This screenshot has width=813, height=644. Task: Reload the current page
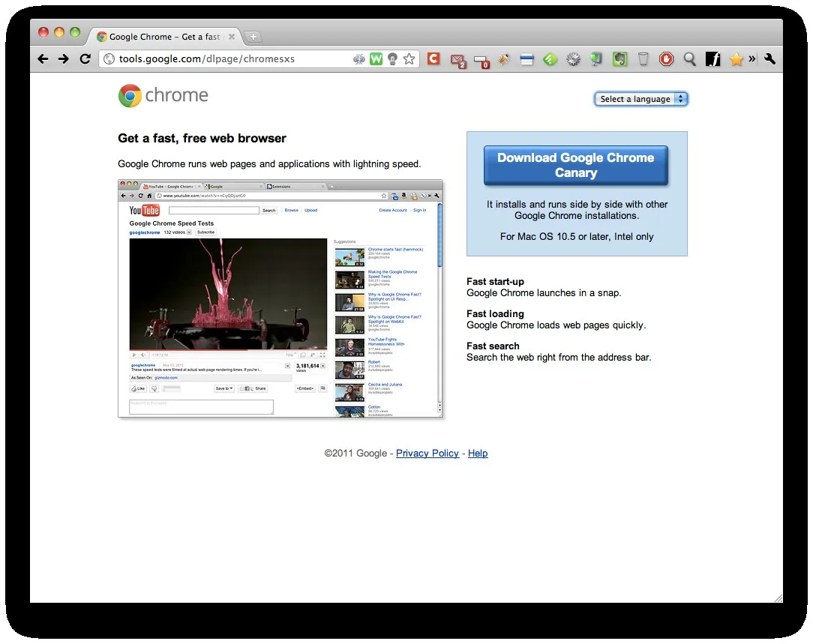[85, 59]
